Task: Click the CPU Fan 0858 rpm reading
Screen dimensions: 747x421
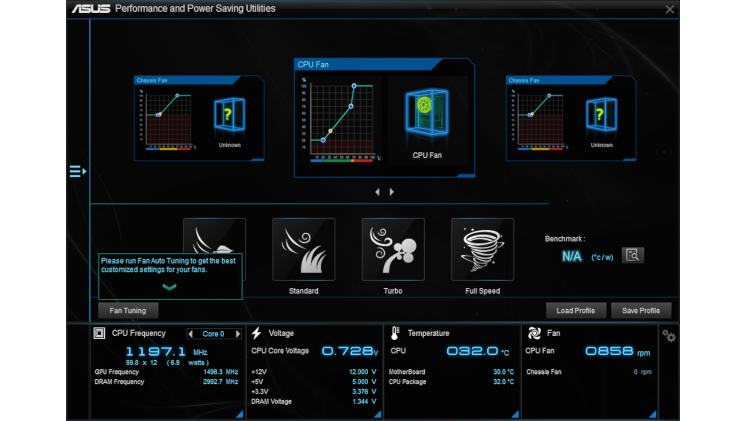Action: [617, 351]
